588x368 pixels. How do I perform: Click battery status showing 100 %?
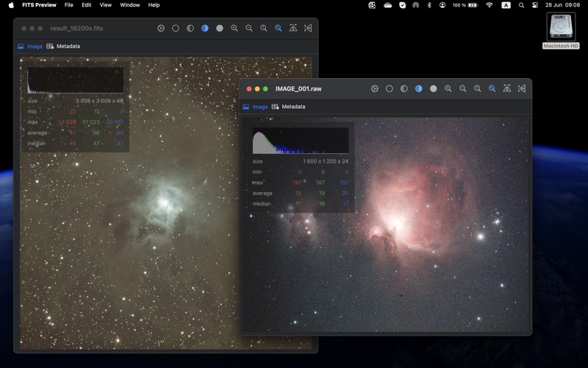pos(465,5)
